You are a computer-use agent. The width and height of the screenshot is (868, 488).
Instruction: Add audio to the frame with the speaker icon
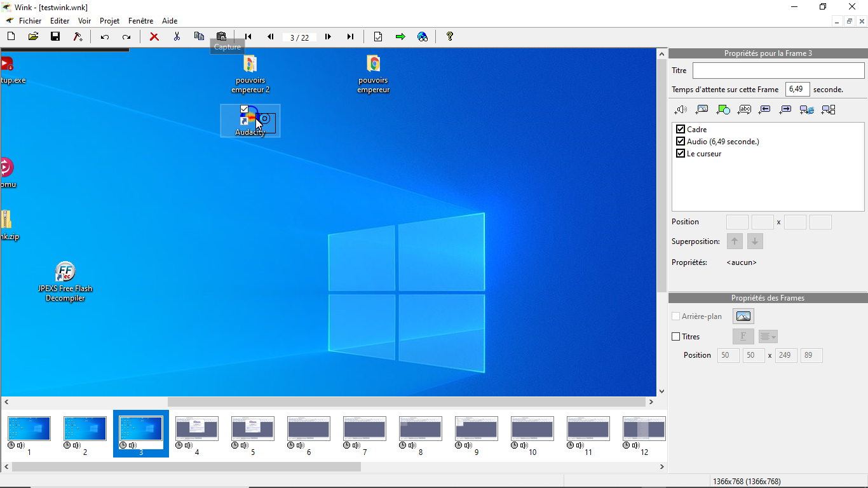tap(681, 110)
